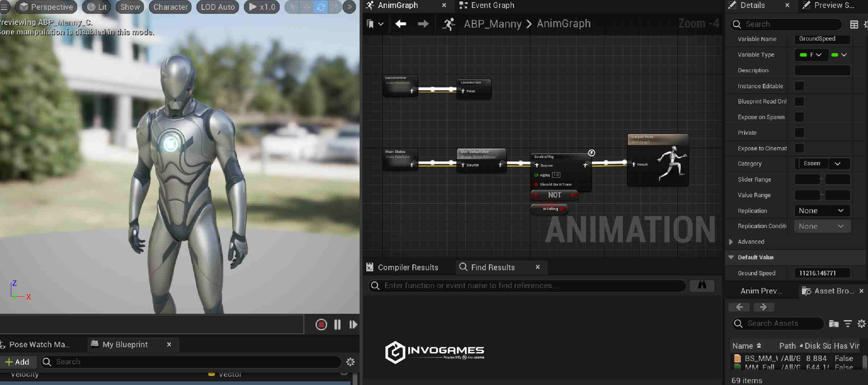This screenshot has width=868, height=385.
Task: Click the ABP_Manny breadcrumb link
Action: point(492,24)
